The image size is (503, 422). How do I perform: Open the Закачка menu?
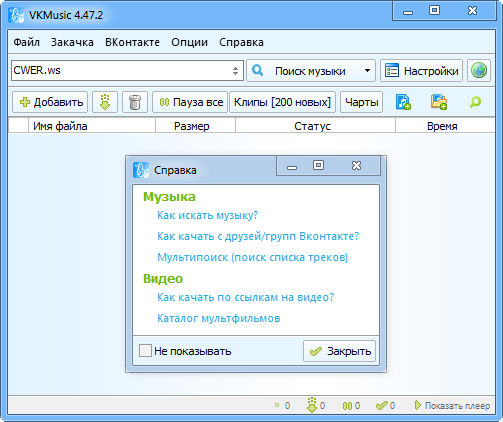point(72,42)
